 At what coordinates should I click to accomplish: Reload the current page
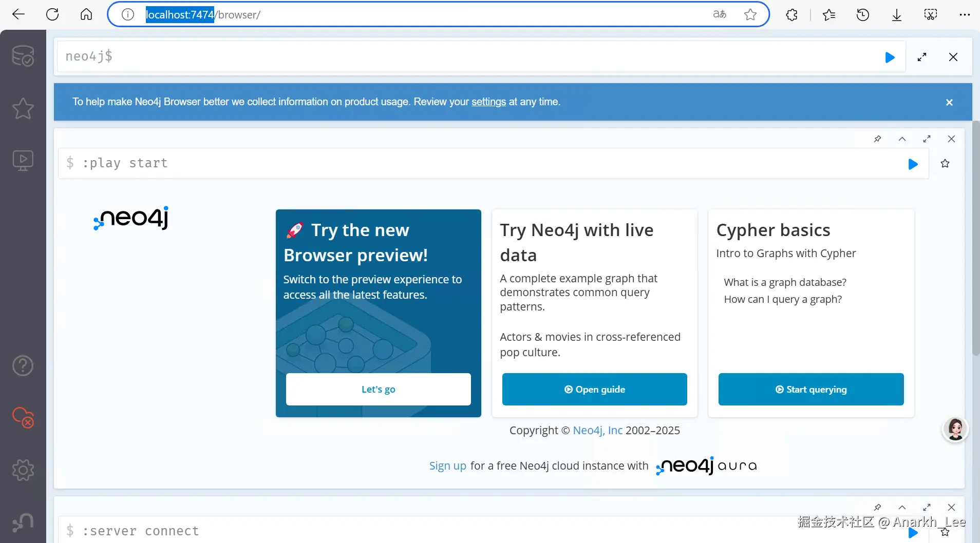[x=52, y=14]
